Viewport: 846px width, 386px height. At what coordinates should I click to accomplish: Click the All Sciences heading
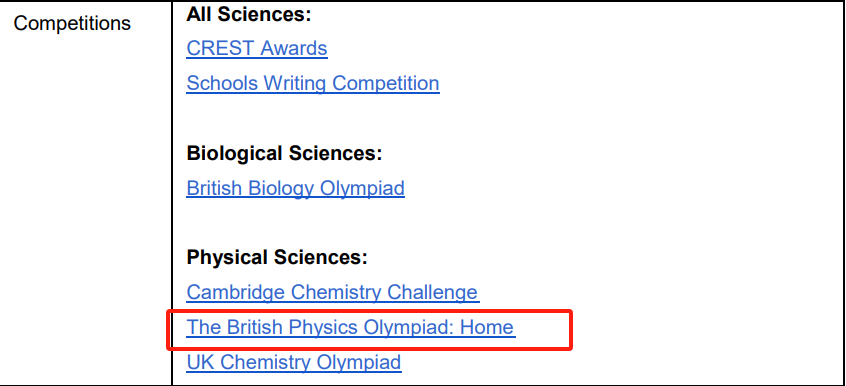(x=249, y=15)
